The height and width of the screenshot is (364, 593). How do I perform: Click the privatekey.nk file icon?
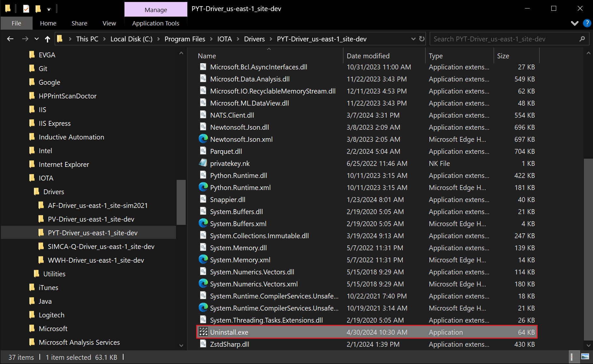(x=203, y=163)
